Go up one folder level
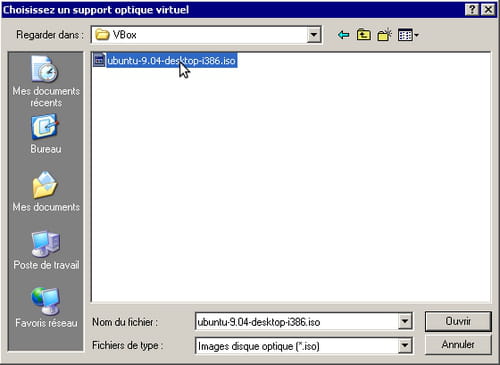This screenshot has height=365, width=500. point(364,35)
